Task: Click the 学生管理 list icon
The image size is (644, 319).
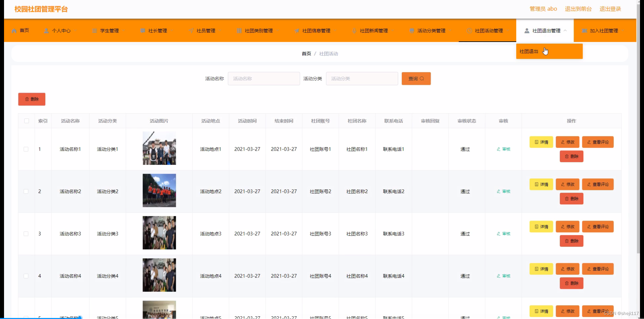Action: (x=94, y=31)
